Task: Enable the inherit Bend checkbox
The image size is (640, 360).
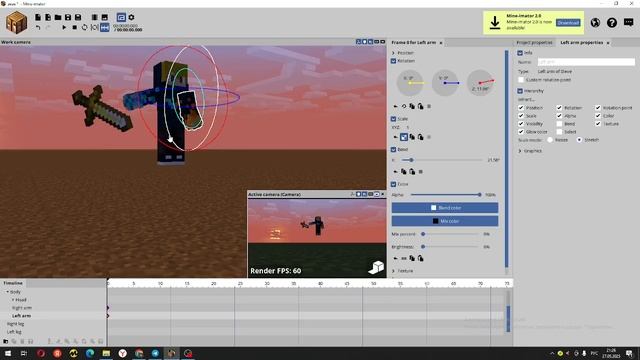Action: coord(559,124)
